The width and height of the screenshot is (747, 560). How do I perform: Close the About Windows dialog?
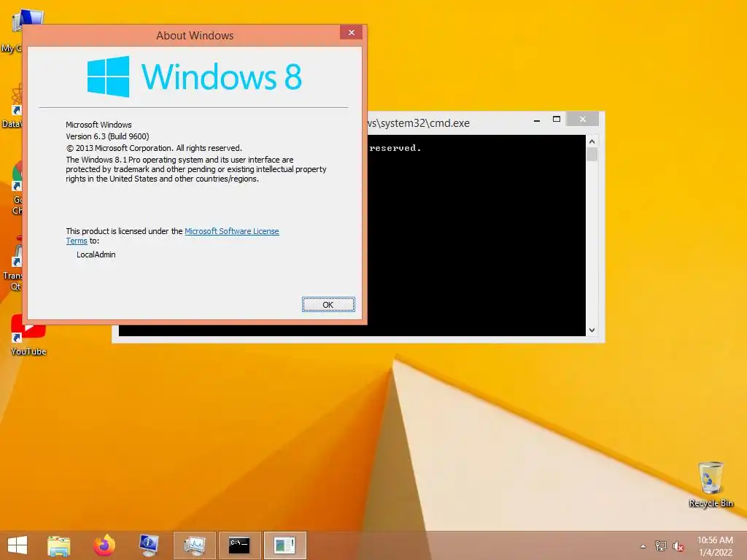coord(351,32)
